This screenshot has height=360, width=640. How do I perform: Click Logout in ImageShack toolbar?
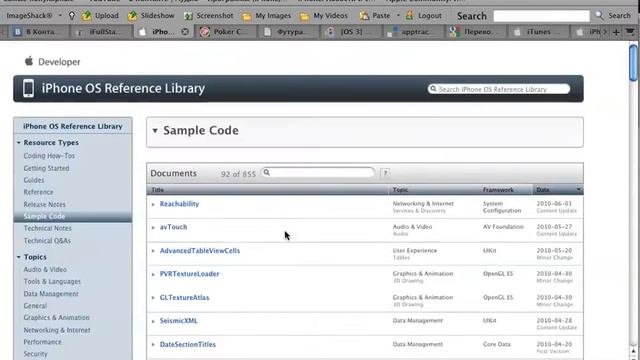pyautogui.click(x=423, y=16)
